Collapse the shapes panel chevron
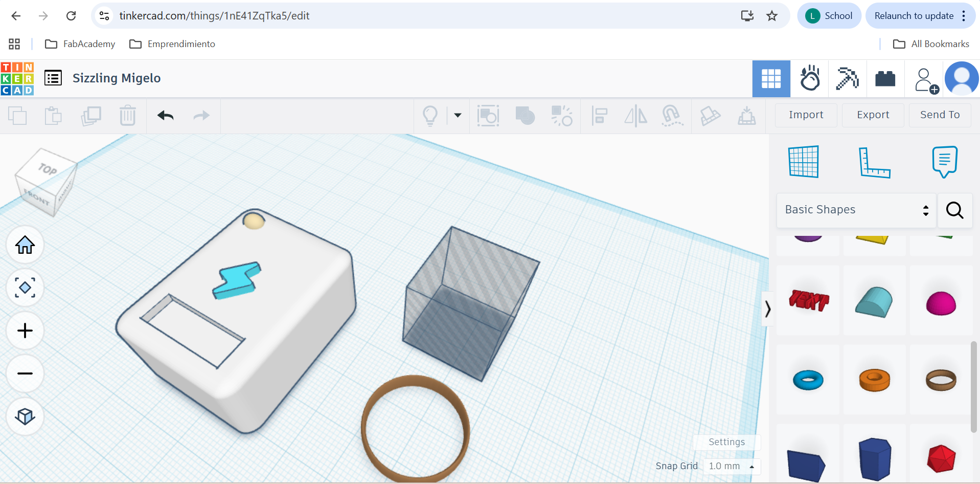Screen dimensions: 980x484 tap(767, 309)
